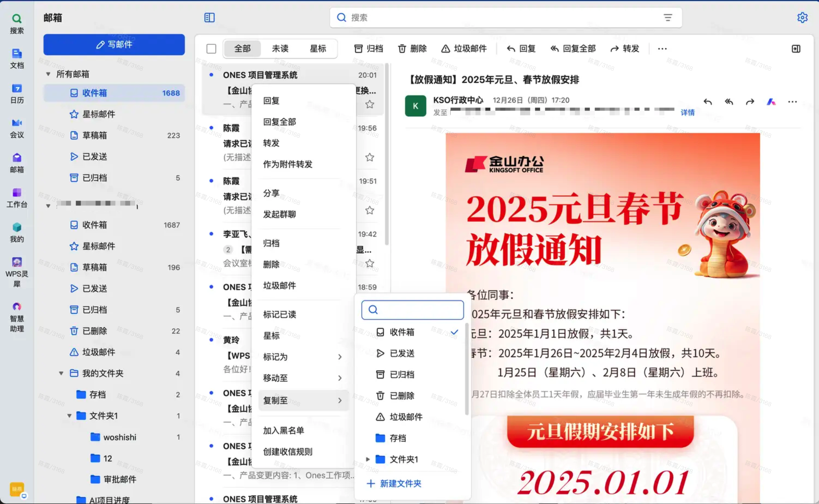Select 已发送 in copy-to popup
This screenshot has height=504, width=819.
pos(413,353)
